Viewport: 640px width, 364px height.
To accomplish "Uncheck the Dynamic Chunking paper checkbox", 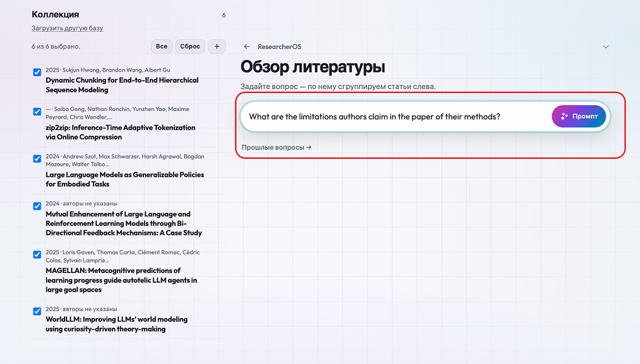I will click(37, 72).
